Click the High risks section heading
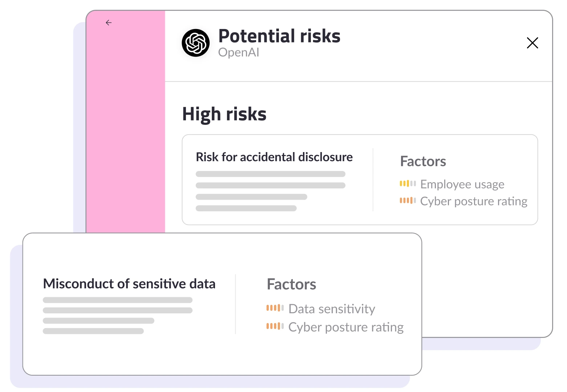The height and width of the screenshot is (392, 567). (224, 114)
